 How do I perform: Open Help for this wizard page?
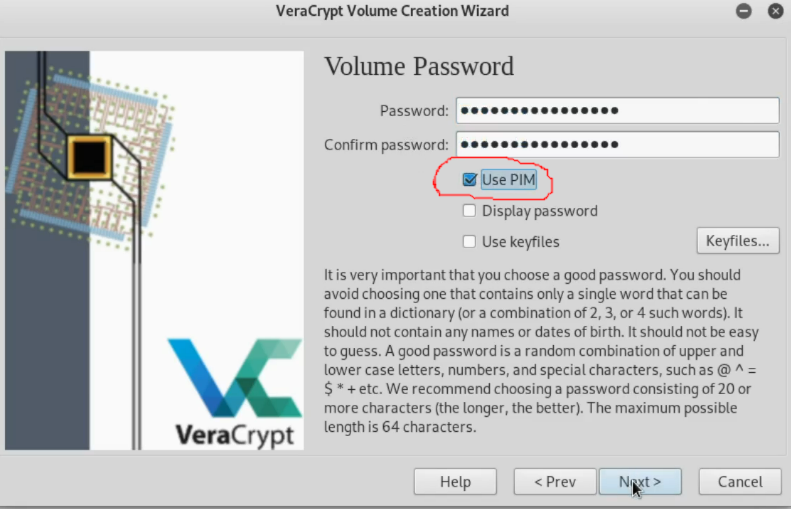click(455, 482)
